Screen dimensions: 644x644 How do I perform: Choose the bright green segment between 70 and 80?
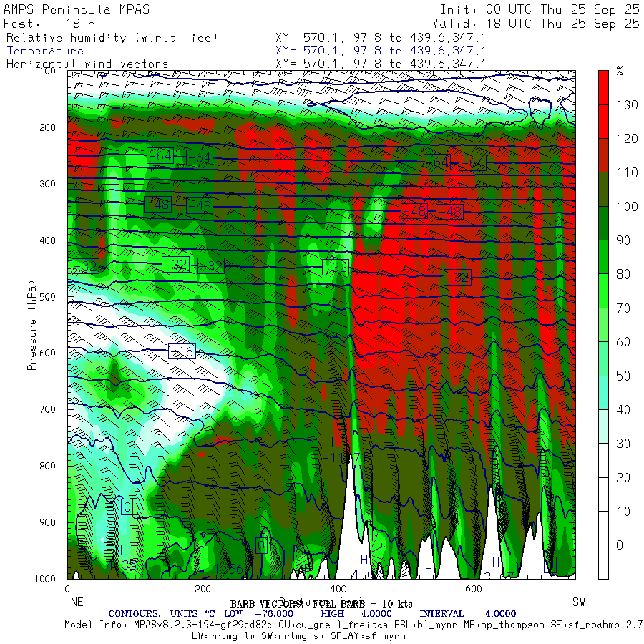click(603, 291)
